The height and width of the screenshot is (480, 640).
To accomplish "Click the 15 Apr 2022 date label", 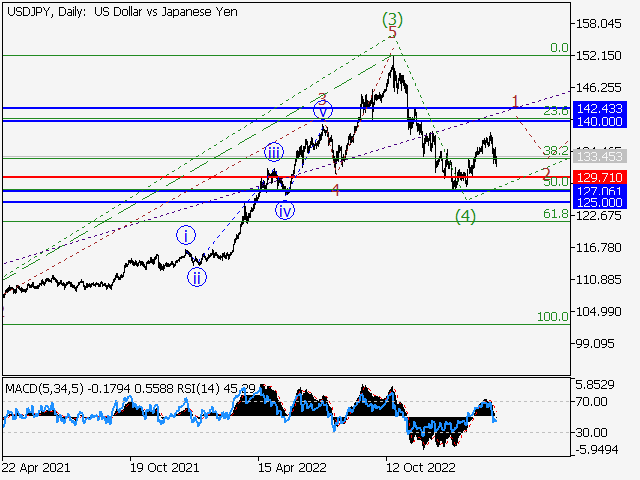I will (292, 467).
